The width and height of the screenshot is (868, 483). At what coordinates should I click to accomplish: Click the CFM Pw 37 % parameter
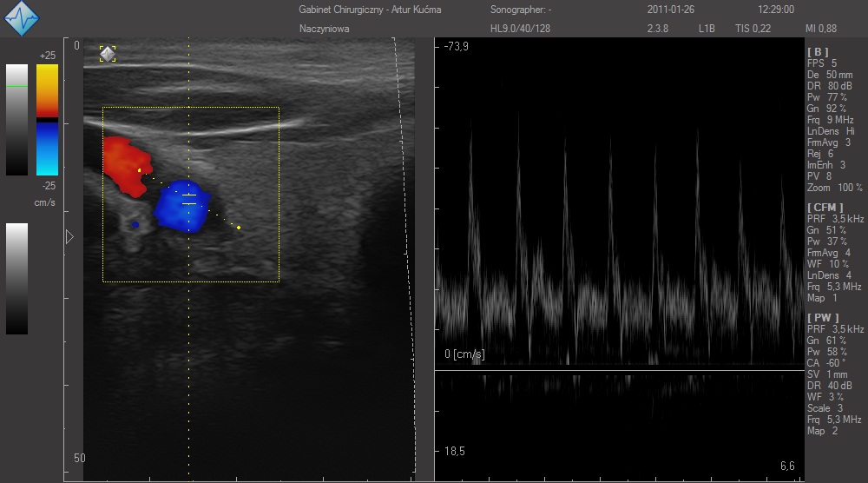tap(827, 241)
